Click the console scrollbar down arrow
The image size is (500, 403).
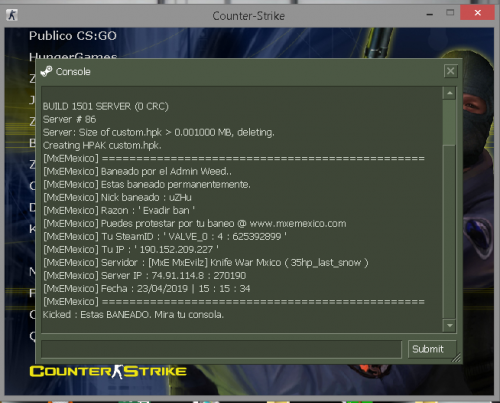point(449,325)
